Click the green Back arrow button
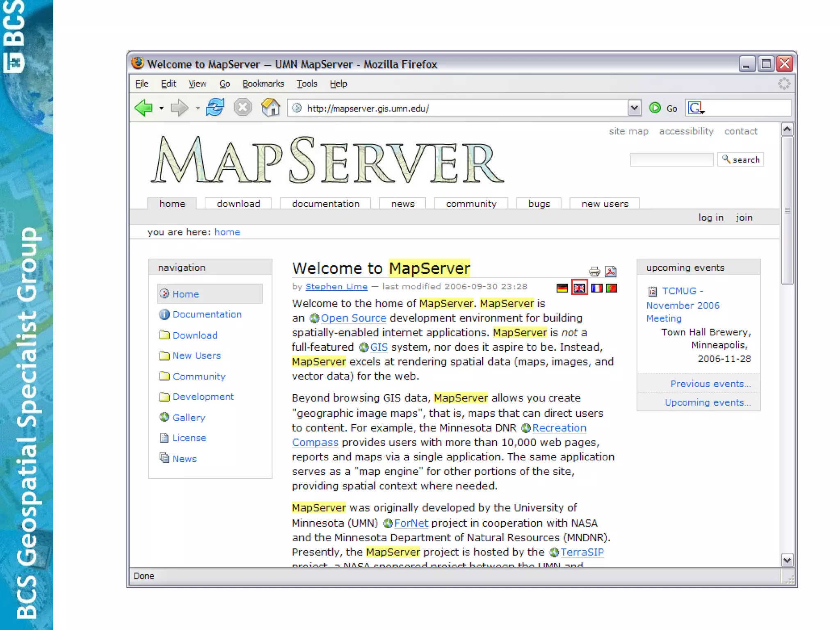 [144, 108]
